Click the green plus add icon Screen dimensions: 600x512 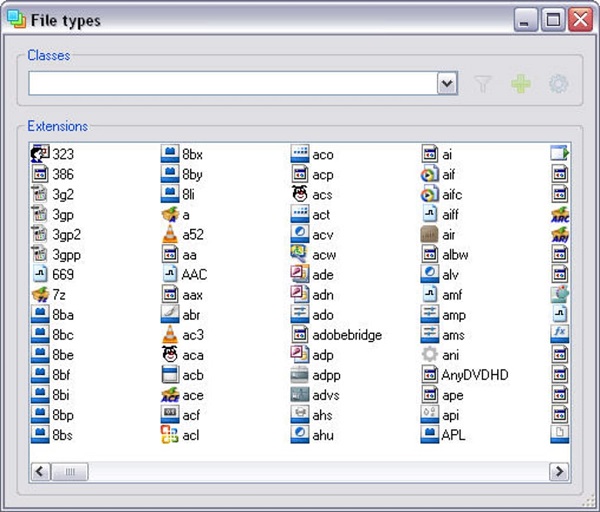click(521, 84)
